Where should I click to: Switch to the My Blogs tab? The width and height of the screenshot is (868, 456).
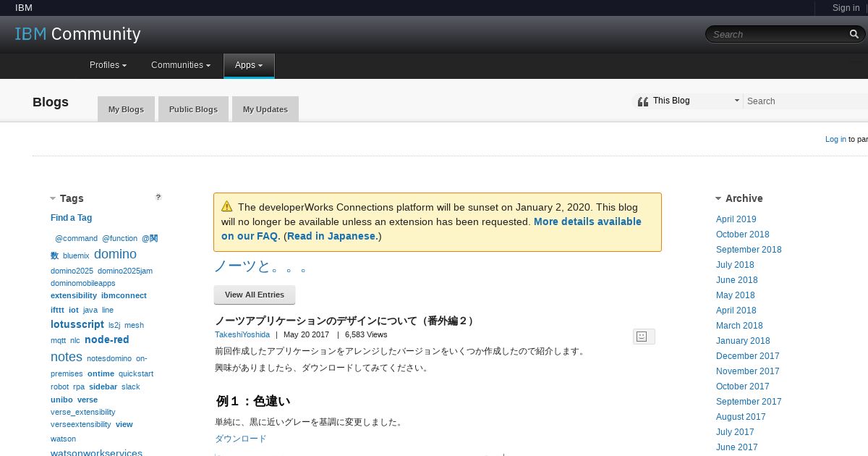(x=126, y=109)
